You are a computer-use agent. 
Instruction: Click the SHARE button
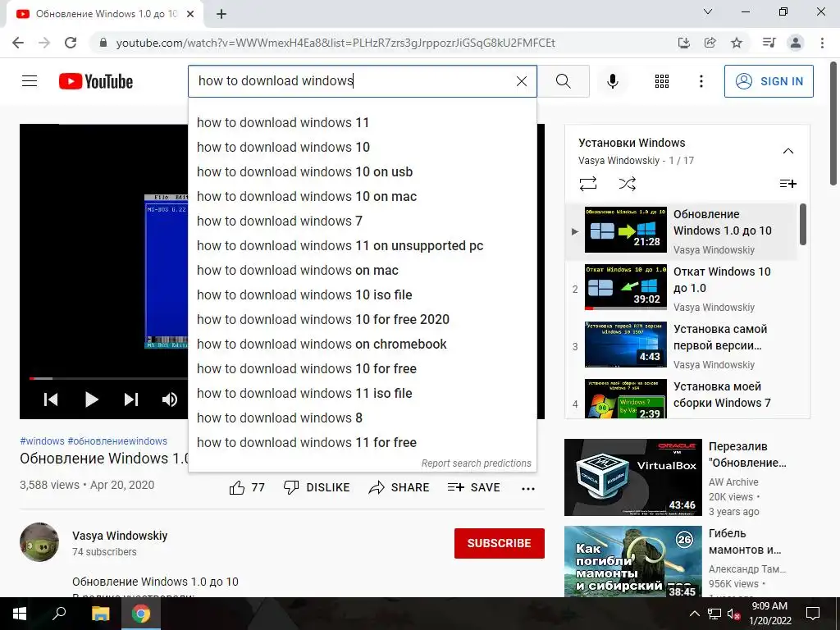point(399,487)
